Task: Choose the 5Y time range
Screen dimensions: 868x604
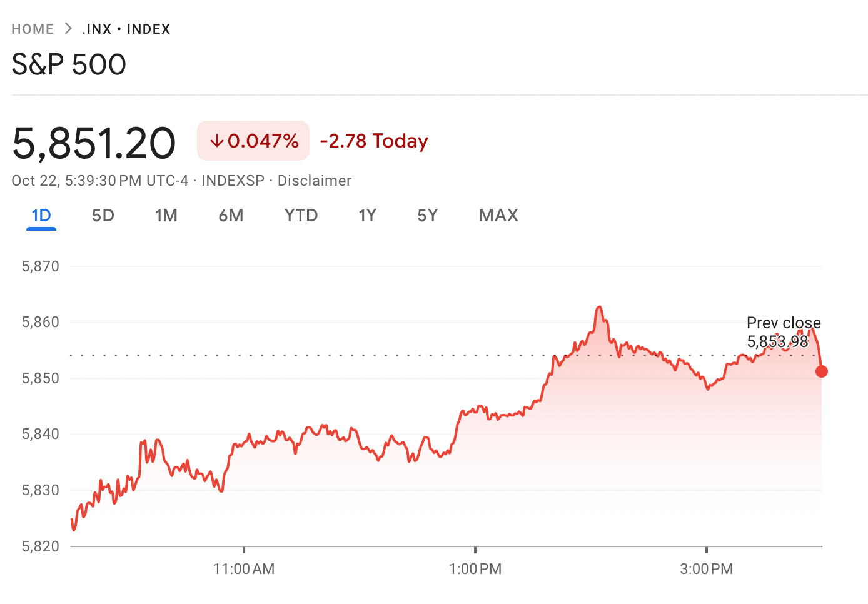Action: pos(428,216)
